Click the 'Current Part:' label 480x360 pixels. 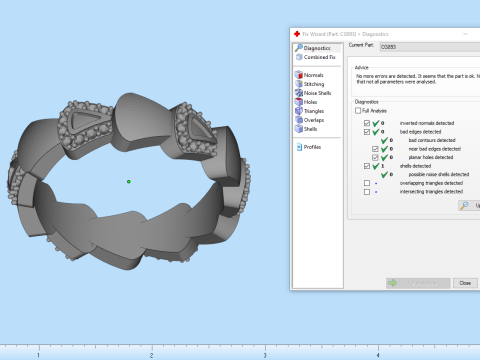point(361,45)
